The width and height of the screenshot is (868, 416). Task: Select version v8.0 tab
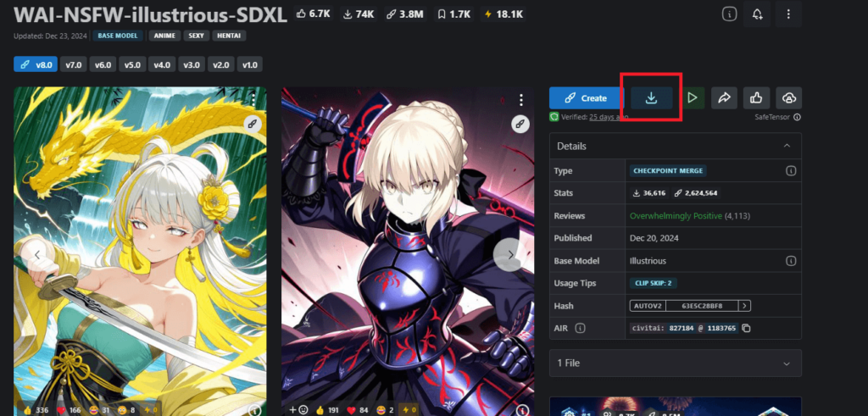(x=36, y=64)
